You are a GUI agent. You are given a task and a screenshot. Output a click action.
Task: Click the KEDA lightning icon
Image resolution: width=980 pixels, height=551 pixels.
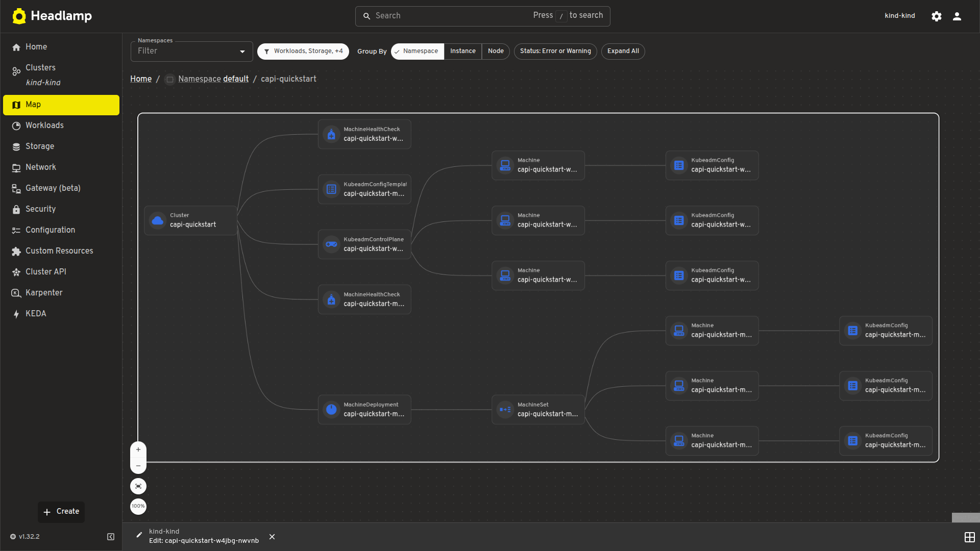pos(16,314)
